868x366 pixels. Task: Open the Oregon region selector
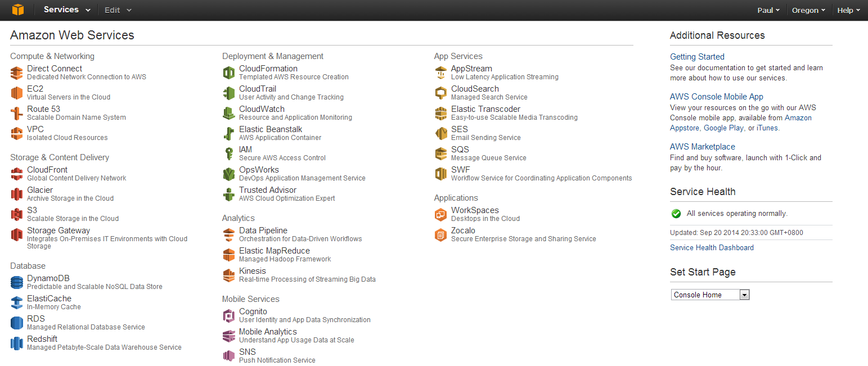click(x=808, y=10)
